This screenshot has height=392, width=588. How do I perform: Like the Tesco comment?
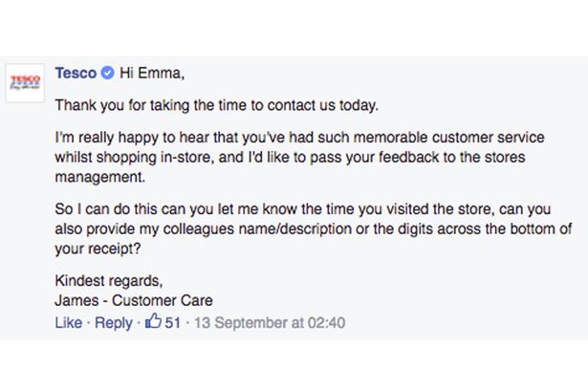pyautogui.click(x=68, y=323)
